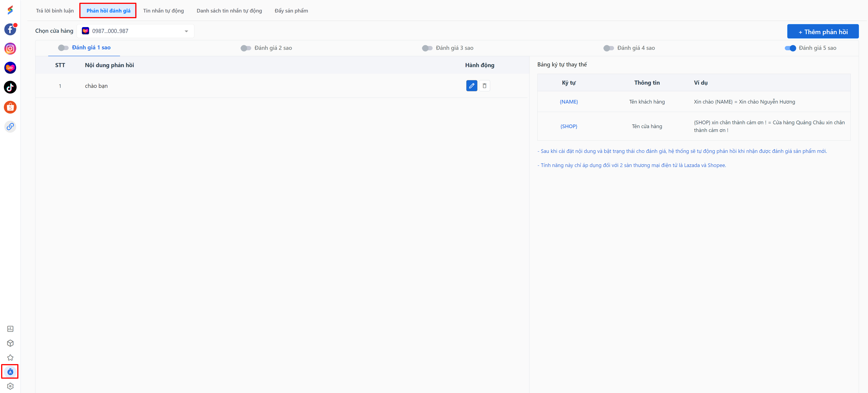Screen dimensions: 868x393
Task: Open the reports chart sidebar icon
Action: (x=10, y=329)
